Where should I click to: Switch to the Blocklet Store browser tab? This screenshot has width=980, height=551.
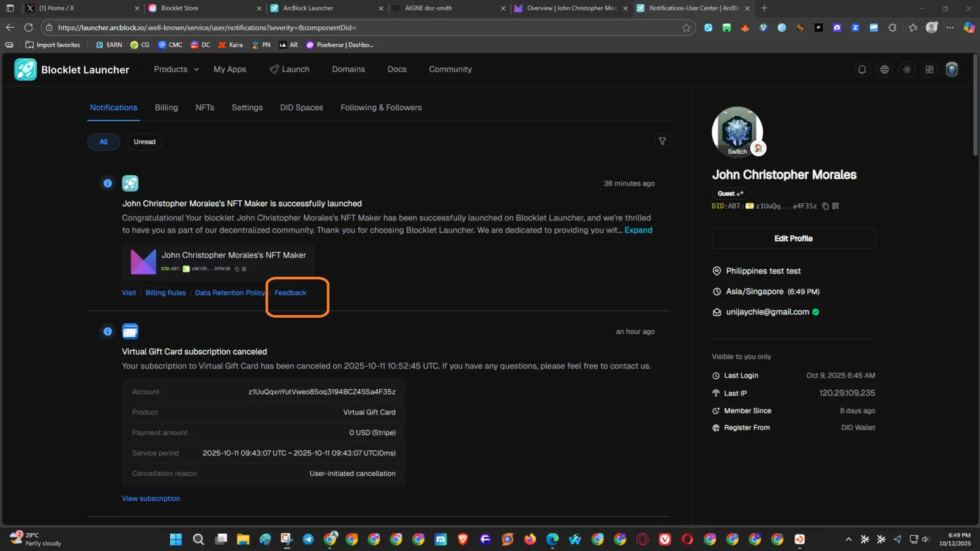point(205,9)
